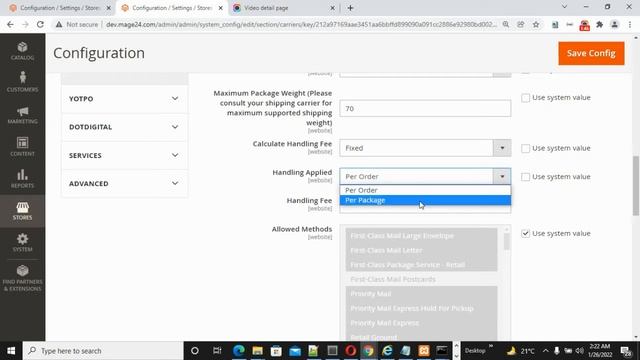Open Opera browser from taskbar

(x=351, y=351)
